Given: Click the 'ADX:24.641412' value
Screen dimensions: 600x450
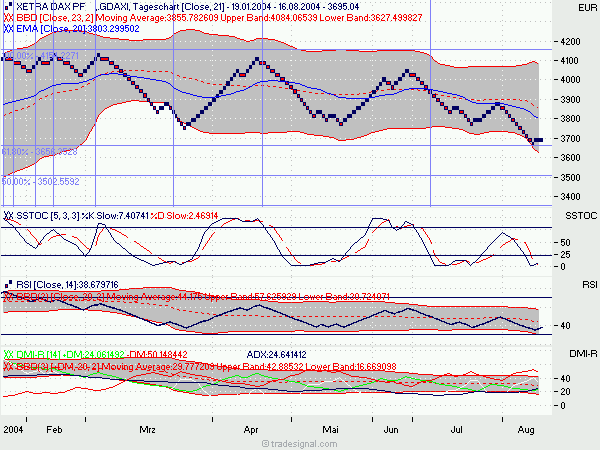Looking at the screenshot, I should click(x=277, y=355).
